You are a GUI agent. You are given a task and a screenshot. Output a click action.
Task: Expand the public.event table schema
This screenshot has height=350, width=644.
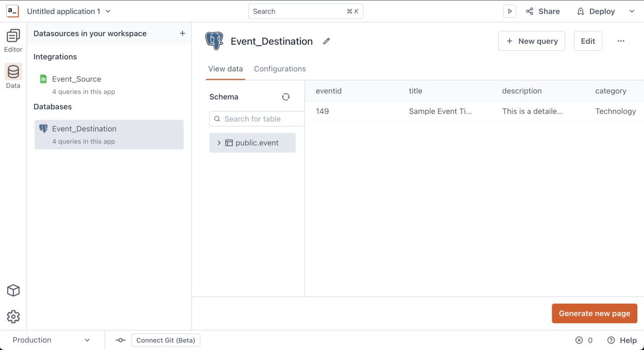point(219,143)
